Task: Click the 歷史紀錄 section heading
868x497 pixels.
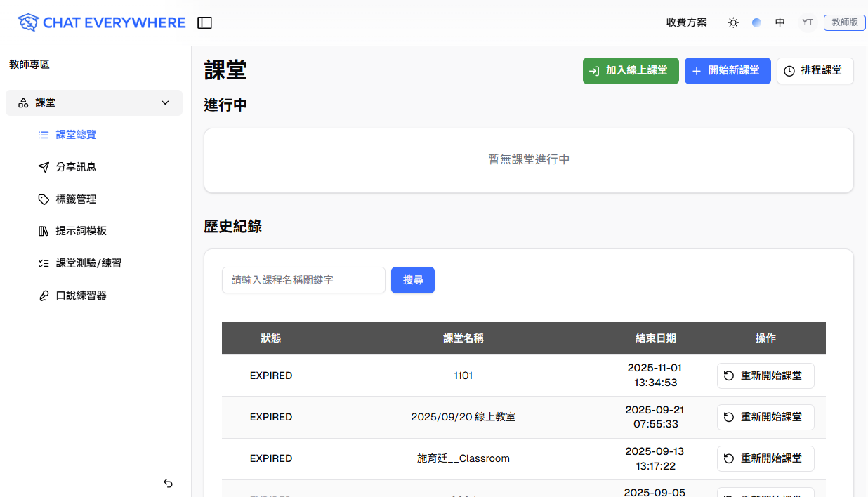Action: pyautogui.click(x=233, y=226)
